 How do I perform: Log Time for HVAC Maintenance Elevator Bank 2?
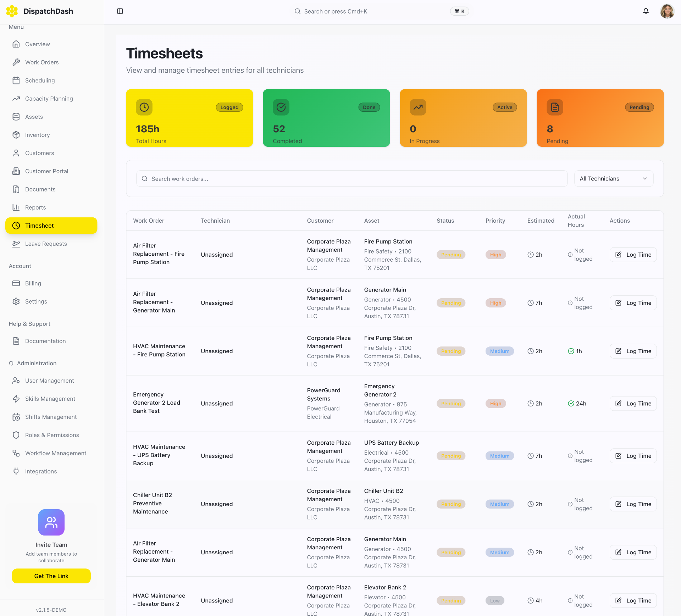633,600
